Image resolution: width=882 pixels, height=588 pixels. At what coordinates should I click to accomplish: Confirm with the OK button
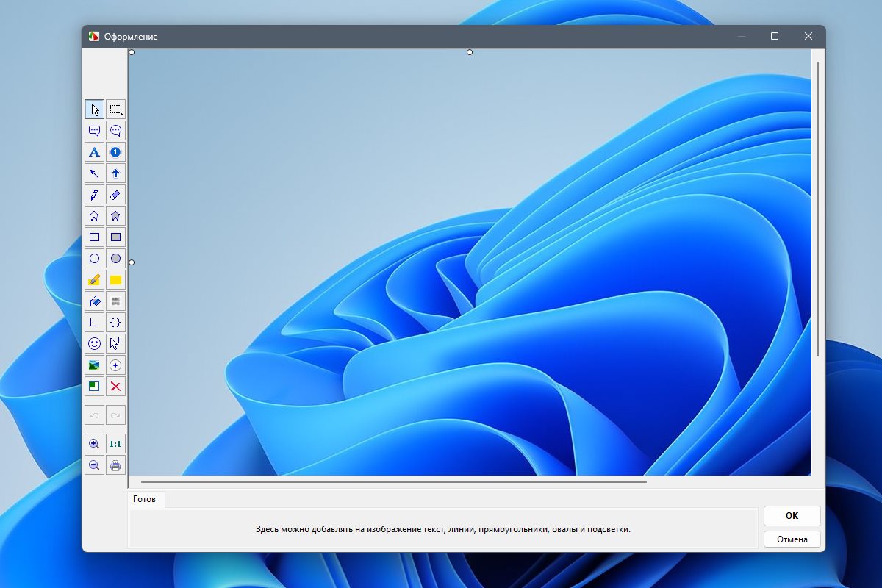(792, 515)
